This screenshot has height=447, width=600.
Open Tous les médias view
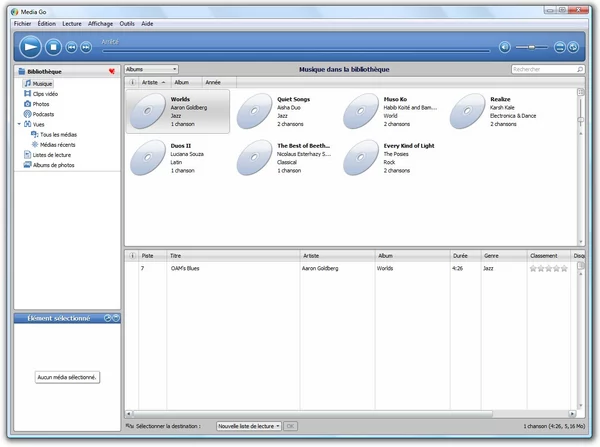54,135
